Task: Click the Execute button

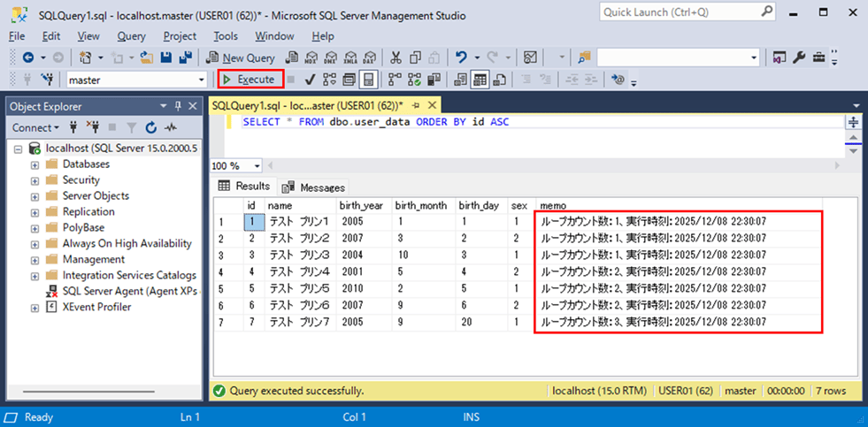Action: (250, 80)
